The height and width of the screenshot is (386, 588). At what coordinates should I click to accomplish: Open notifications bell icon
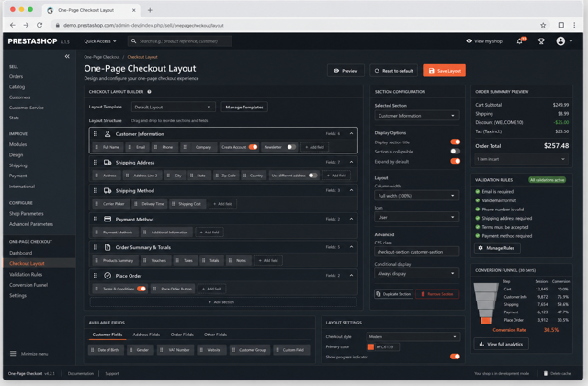519,41
